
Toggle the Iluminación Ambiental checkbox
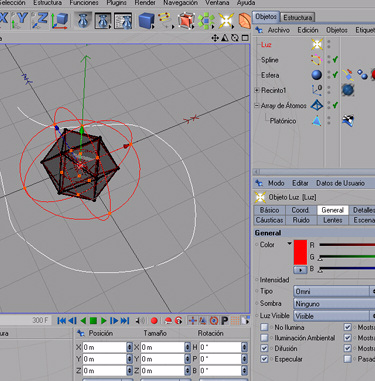[x=264, y=338]
